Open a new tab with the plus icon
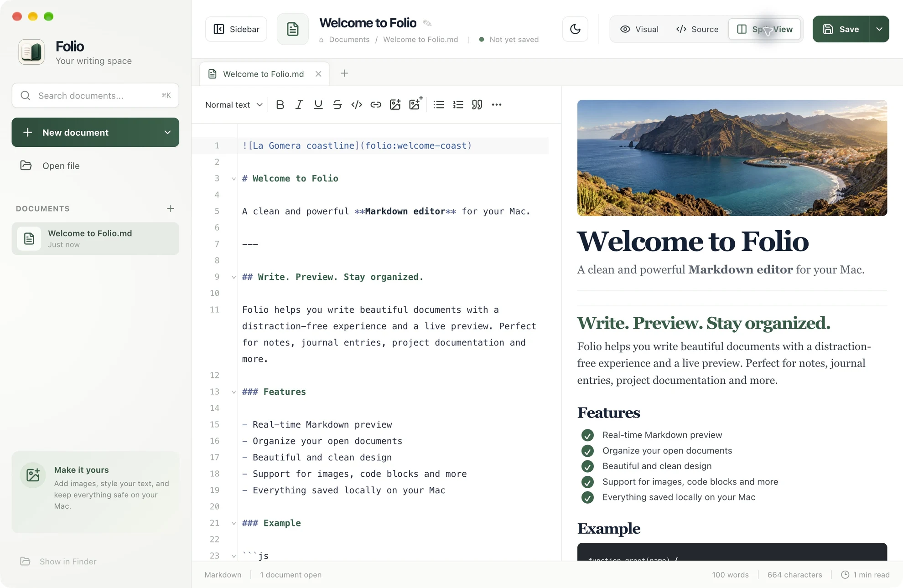This screenshot has height=588, width=903. coord(344,73)
